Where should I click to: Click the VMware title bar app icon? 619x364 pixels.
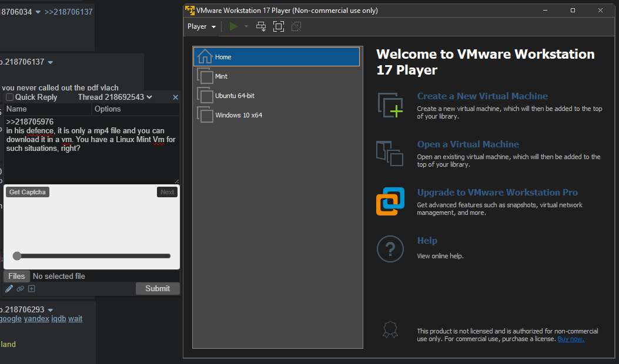pos(190,10)
